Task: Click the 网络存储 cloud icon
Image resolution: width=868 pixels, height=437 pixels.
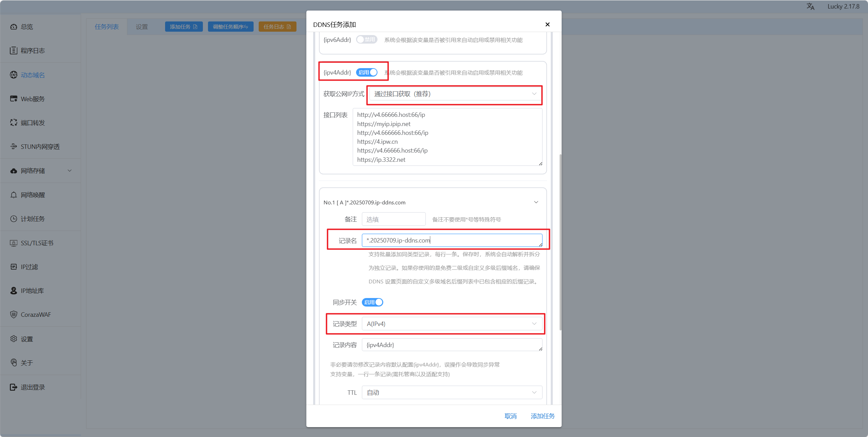Action: (14, 171)
